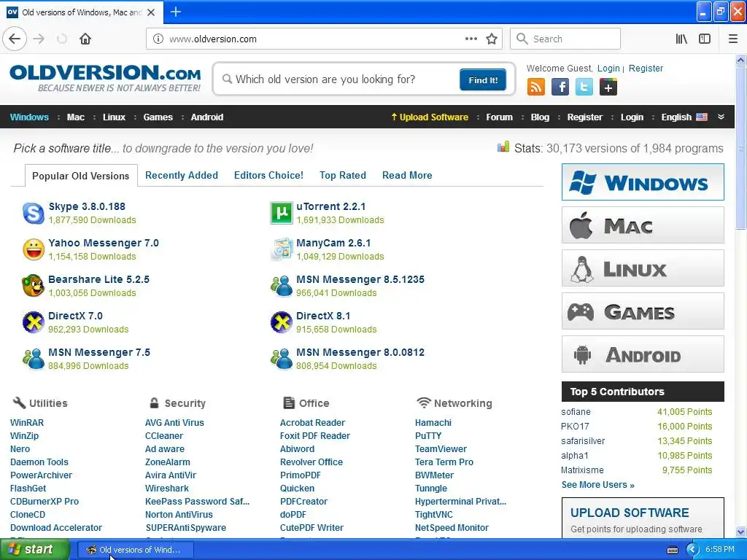Open the Top Rated tab
This screenshot has width=747, height=560.
click(343, 175)
